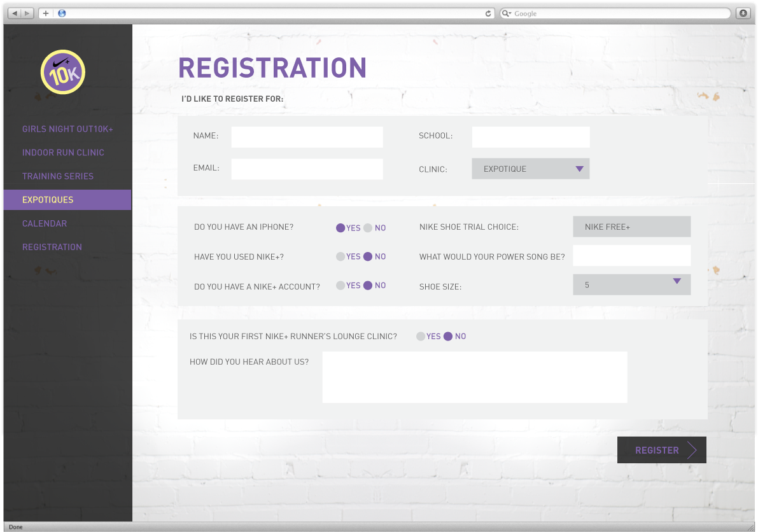The height and width of the screenshot is (532, 758).
Task: Click the School input field
Action: point(531,137)
